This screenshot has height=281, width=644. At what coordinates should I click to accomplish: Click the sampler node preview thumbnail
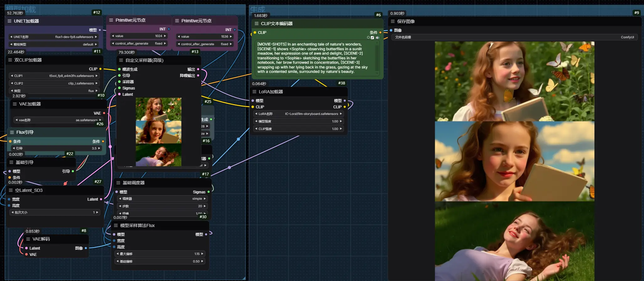[x=158, y=132]
